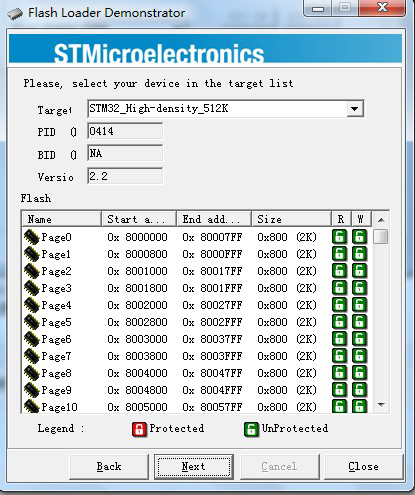Click Page3 size value 0x800 (2K)
The height and width of the screenshot is (495, 415).
pyautogui.click(x=287, y=288)
